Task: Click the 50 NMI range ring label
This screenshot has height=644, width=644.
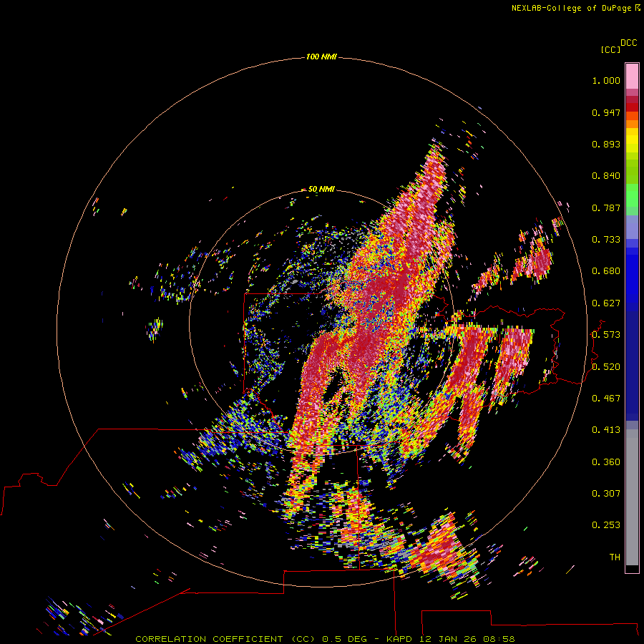Action: click(x=321, y=190)
